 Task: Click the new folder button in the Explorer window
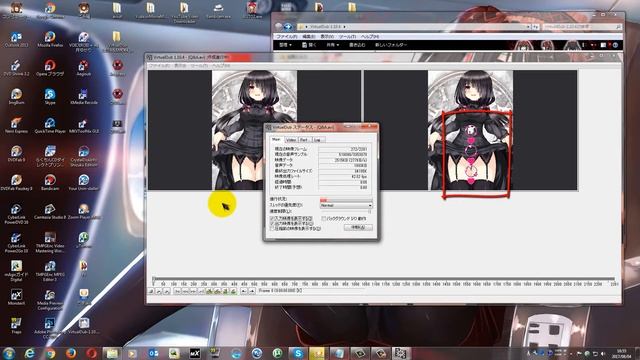pyautogui.click(x=391, y=45)
